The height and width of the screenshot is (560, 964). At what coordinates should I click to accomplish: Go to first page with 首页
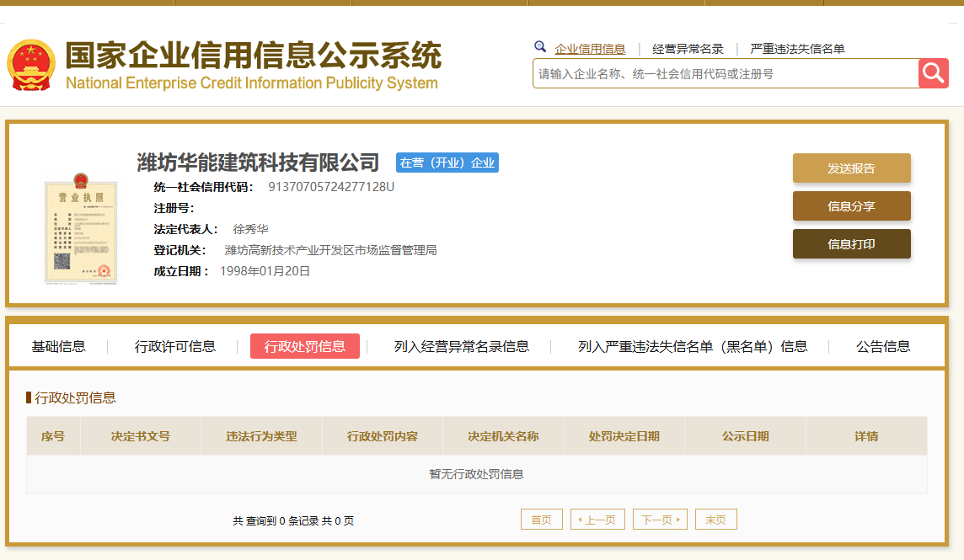pyautogui.click(x=542, y=520)
